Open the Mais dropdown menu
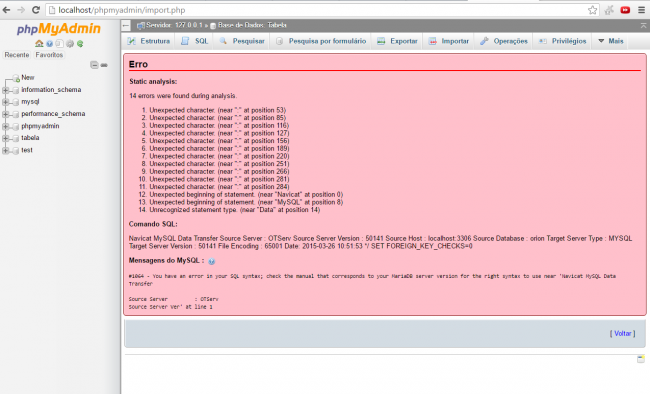 click(611, 41)
